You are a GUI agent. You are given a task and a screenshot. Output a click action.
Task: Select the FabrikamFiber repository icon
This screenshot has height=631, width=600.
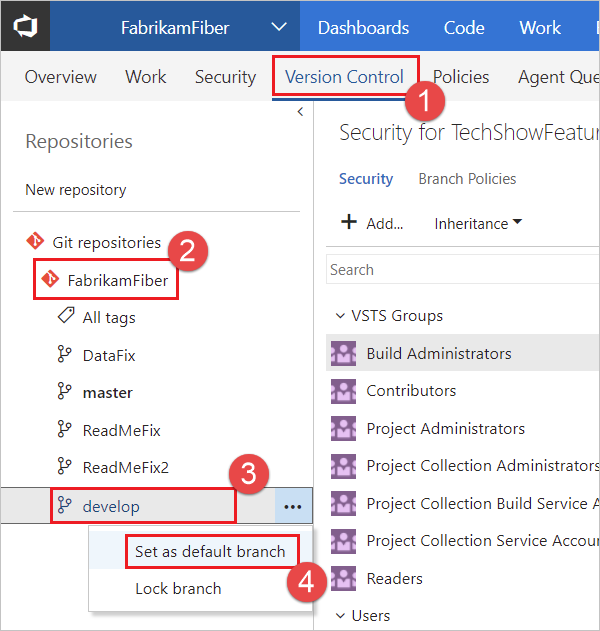pyautogui.click(x=50, y=280)
